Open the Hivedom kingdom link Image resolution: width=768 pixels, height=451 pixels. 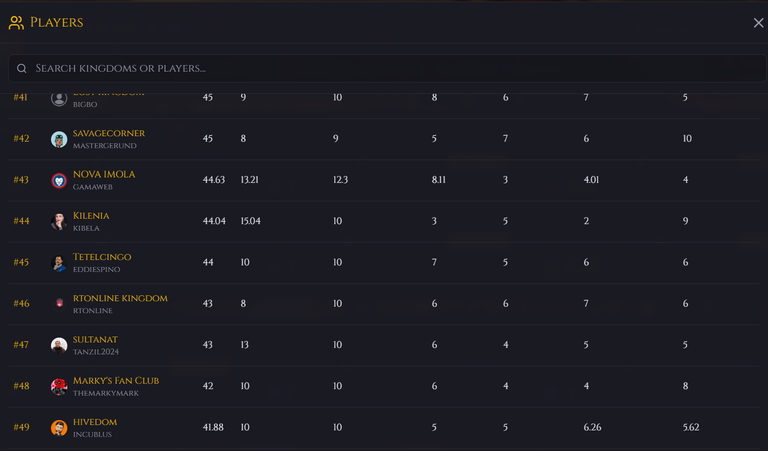[x=95, y=422]
